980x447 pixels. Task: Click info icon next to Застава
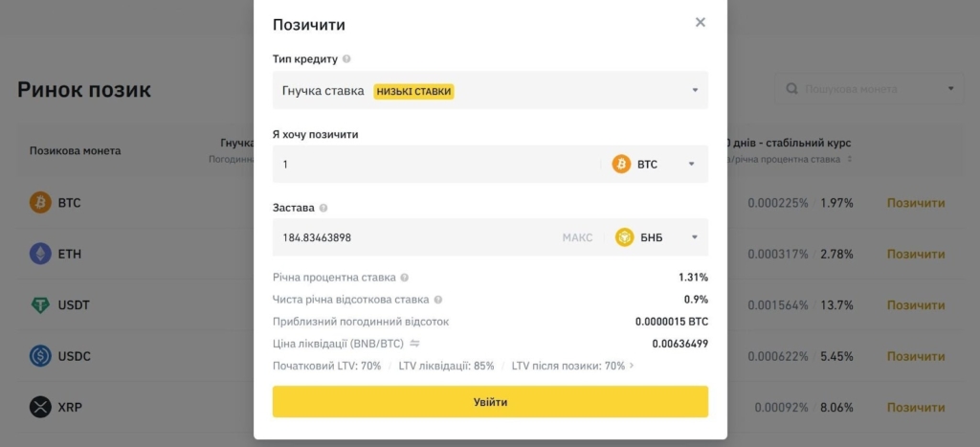click(323, 208)
